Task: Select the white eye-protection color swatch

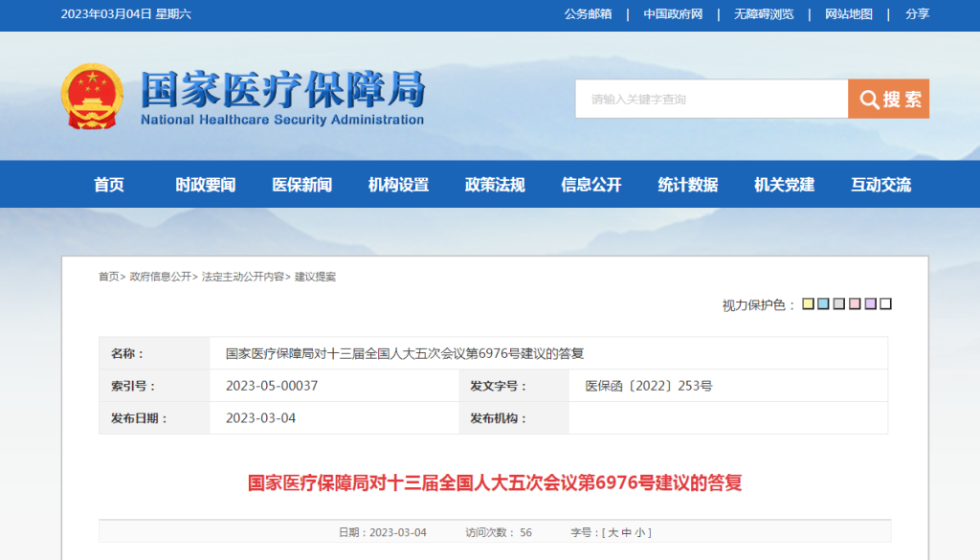Action: (885, 304)
